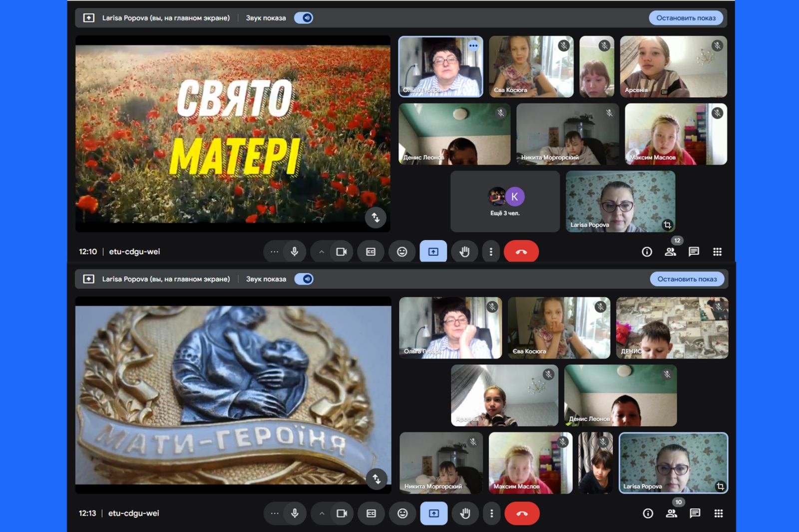Viewport: 799px width, 532px height.
Task: Open vertical three-dot more options in 12:10 toolbar
Action: (491, 252)
